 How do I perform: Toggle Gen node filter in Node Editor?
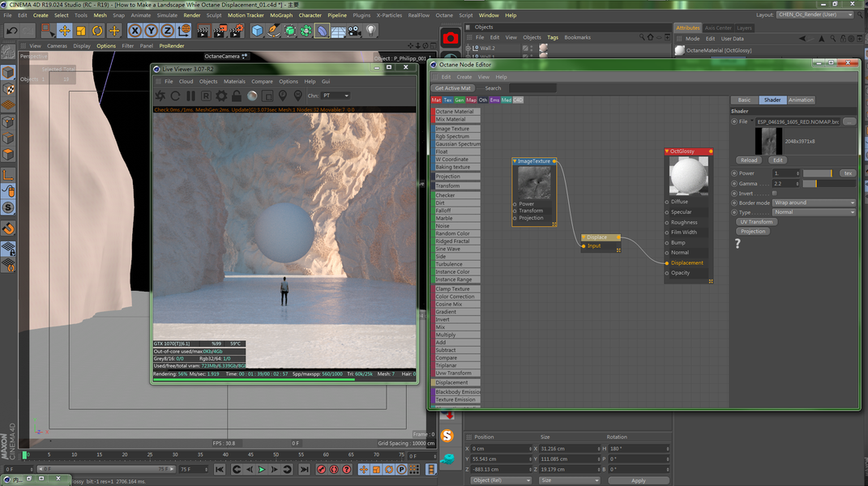pyautogui.click(x=460, y=100)
